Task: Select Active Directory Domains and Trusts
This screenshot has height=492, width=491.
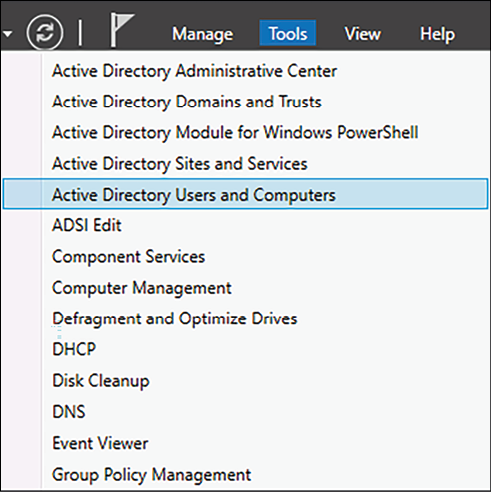Action: 187,102
